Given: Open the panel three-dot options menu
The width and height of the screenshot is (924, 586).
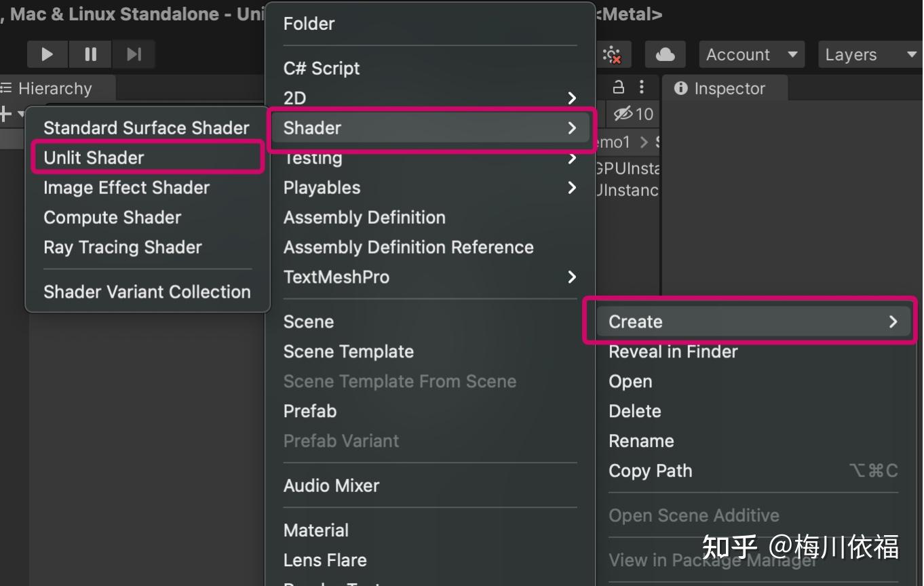Looking at the screenshot, I should (x=642, y=87).
